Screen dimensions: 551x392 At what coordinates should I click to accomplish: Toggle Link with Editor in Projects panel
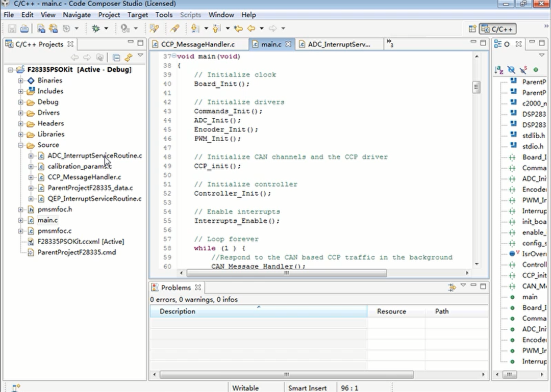pos(129,58)
